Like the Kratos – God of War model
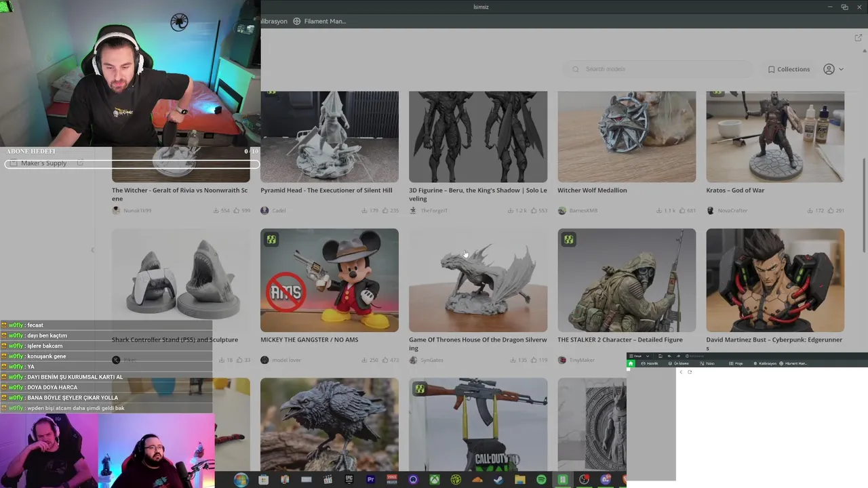Viewport: 868px width, 488px height. point(831,211)
